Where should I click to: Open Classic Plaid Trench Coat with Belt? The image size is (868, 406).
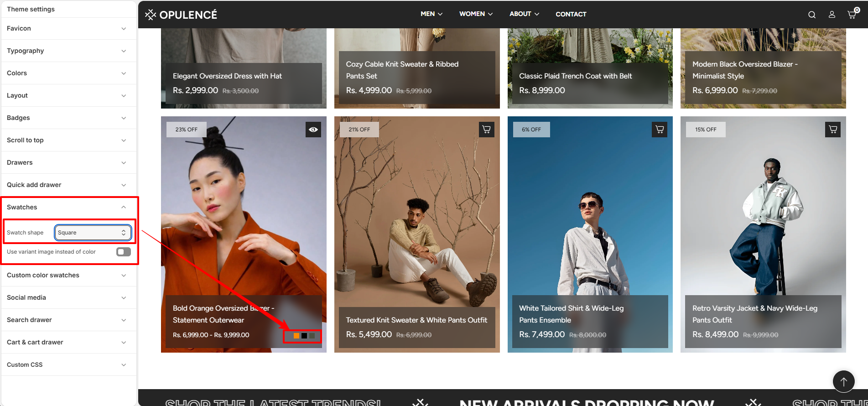pos(576,76)
